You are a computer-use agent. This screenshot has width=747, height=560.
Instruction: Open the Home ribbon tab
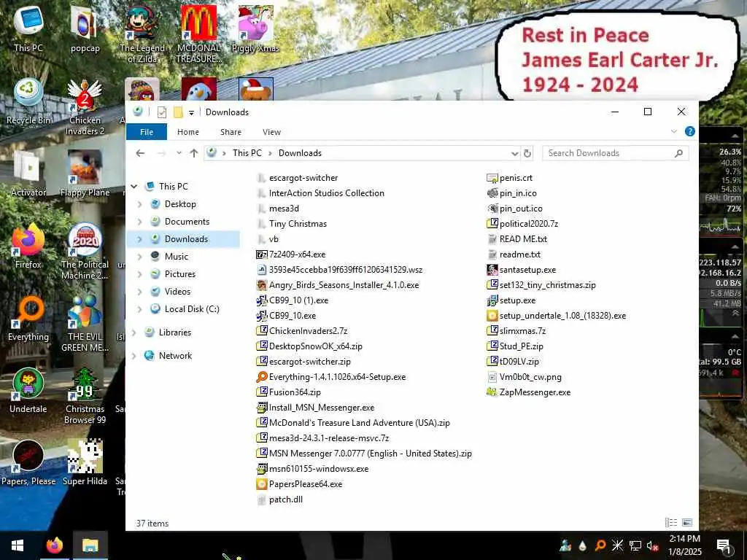point(187,132)
